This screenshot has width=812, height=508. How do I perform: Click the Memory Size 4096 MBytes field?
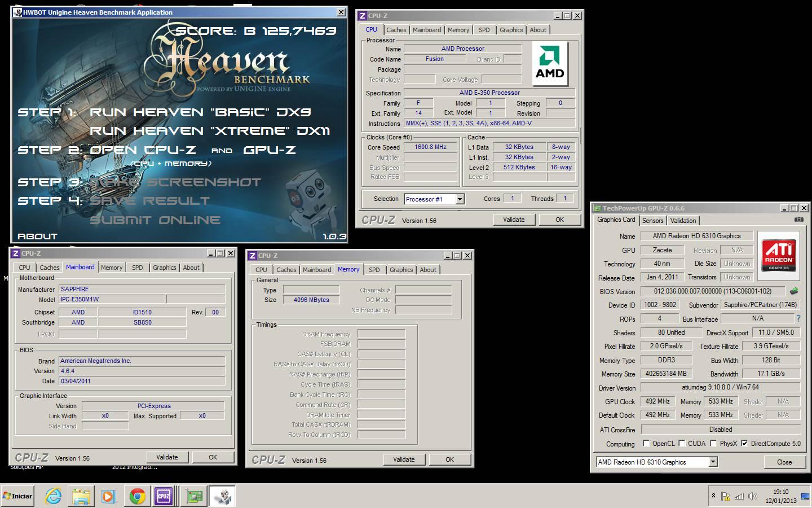click(x=311, y=300)
